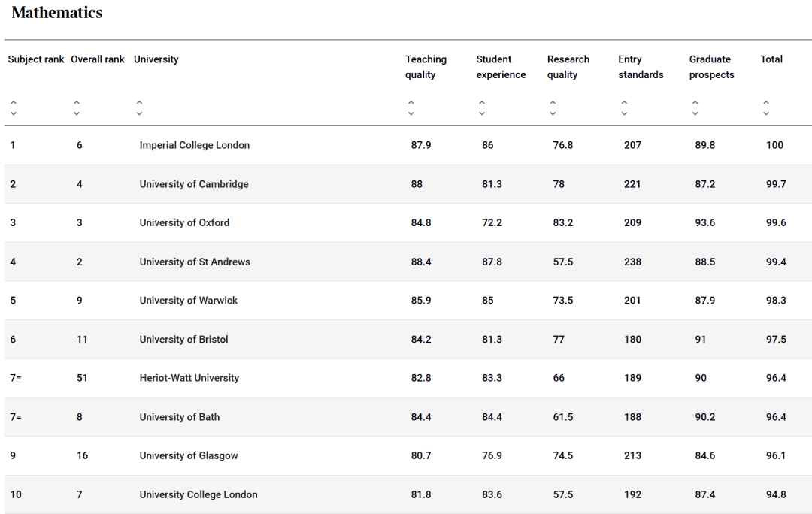812x514 pixels.
Task: Click the Research quality column header
Action: pos(568,67)
